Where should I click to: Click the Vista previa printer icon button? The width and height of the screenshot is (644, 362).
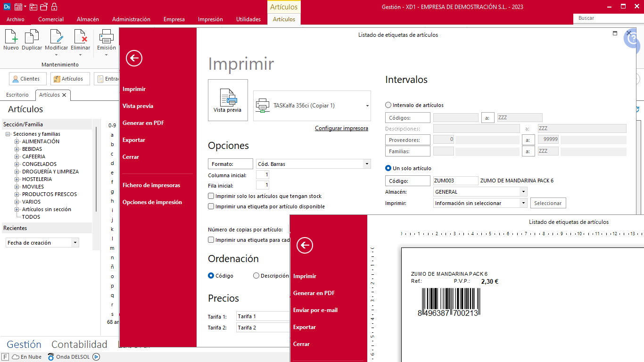point(228,100)
